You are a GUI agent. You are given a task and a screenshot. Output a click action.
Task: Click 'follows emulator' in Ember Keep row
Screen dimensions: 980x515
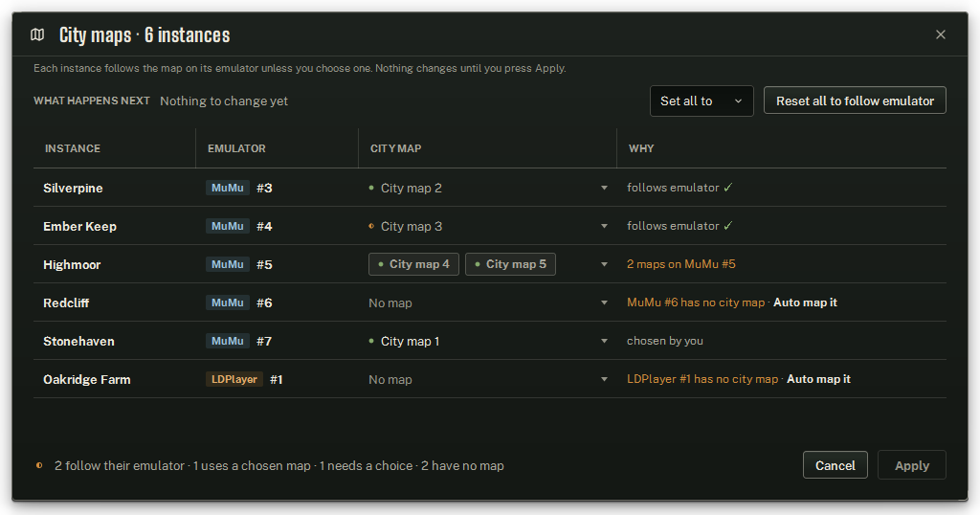click(673, 226)
